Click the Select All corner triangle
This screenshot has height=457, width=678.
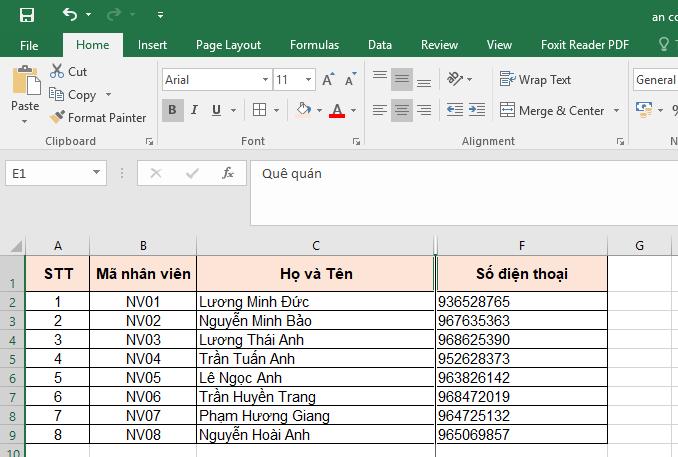point(16,246)
